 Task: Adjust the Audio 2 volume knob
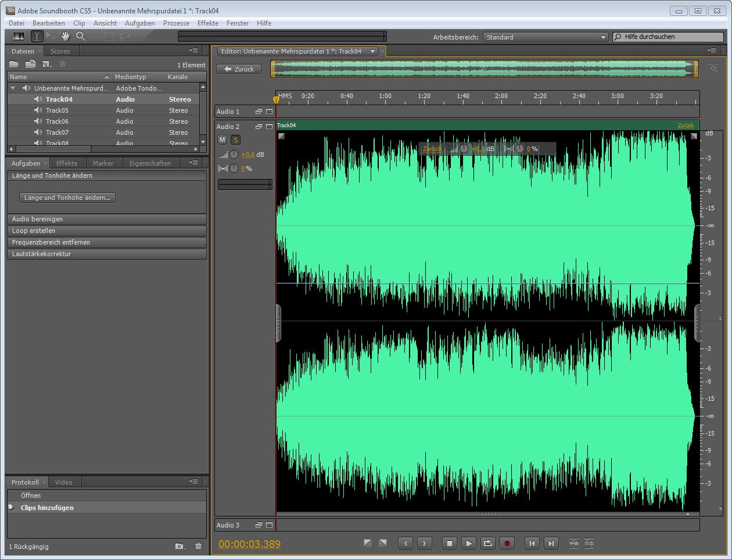click(234, 155)
